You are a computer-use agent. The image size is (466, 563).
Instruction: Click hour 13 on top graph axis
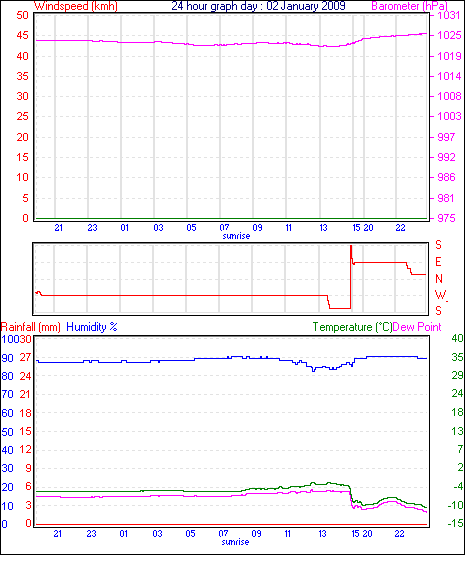pyautogui.click(x=323, y=228)
